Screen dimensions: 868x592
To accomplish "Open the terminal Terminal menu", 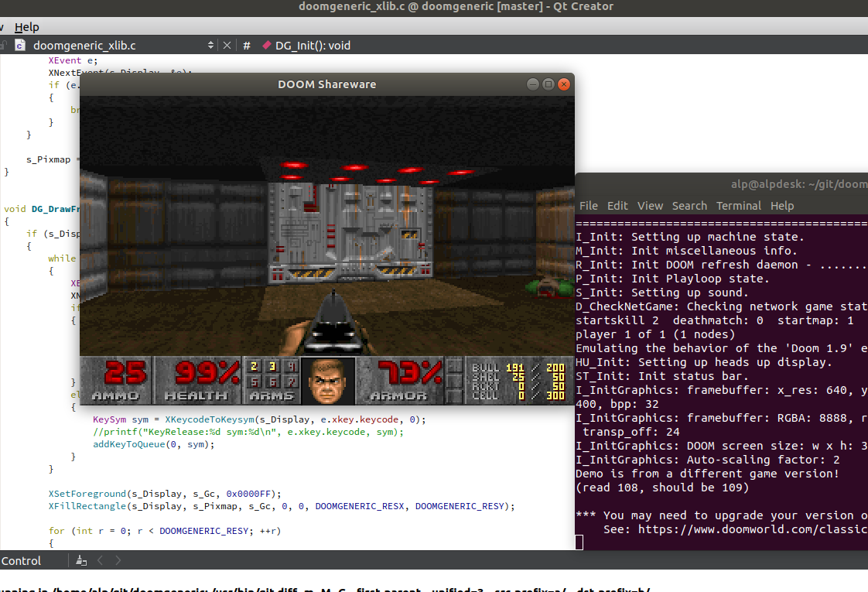I will (739, 205).
